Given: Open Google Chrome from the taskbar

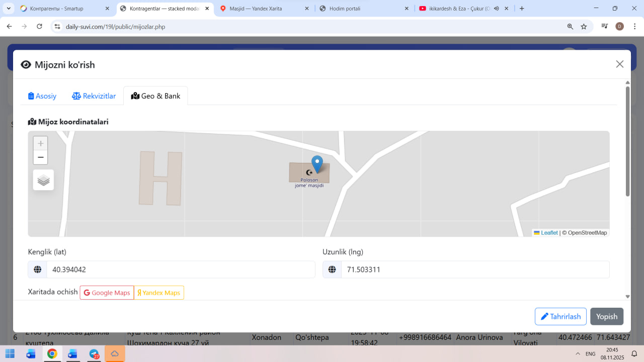Looking at the screenshot, I should 52,353.
